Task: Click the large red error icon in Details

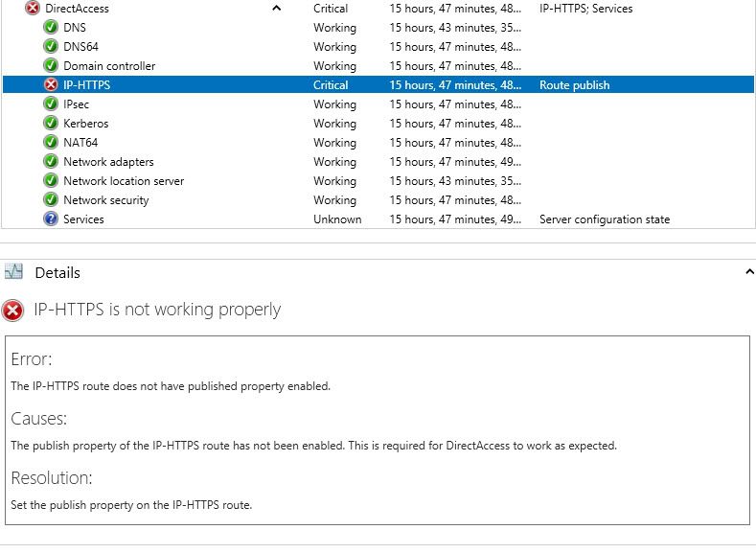Action: point(13,311)
